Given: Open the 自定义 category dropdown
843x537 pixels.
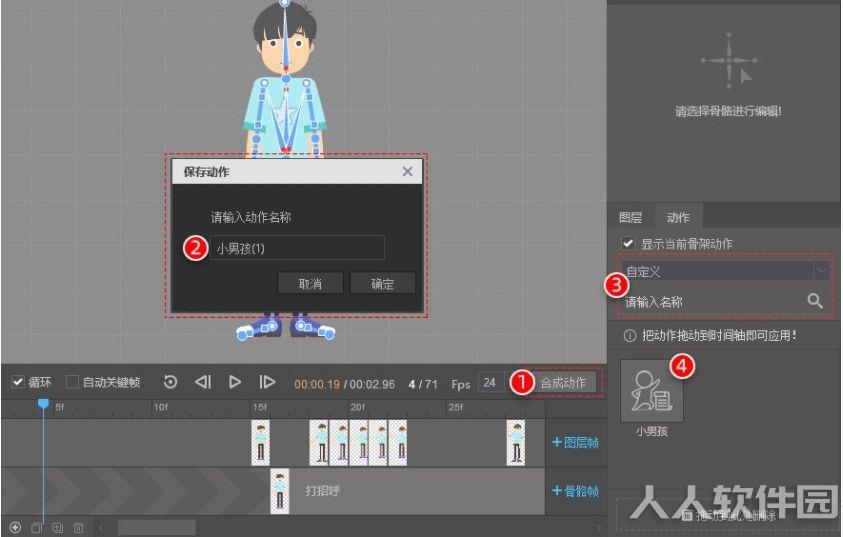Looking at the screenshot, I should pyautogui.click(x=725, y=271).
